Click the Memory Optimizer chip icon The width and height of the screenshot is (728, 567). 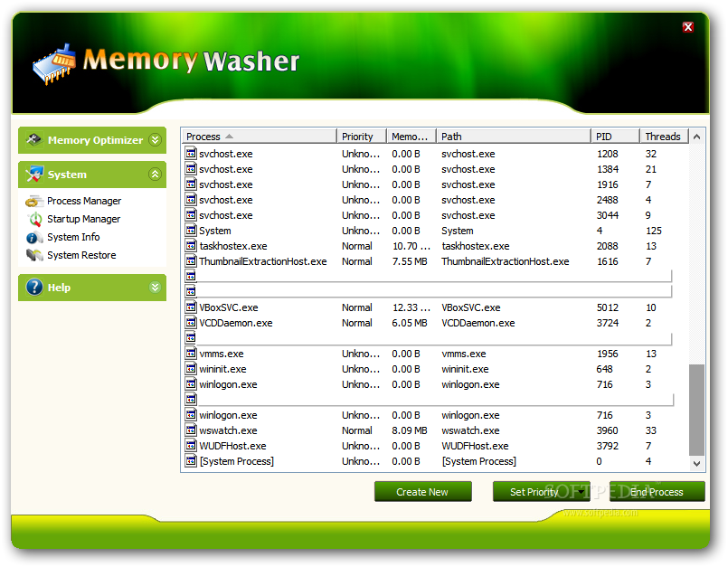coord(33,139)
